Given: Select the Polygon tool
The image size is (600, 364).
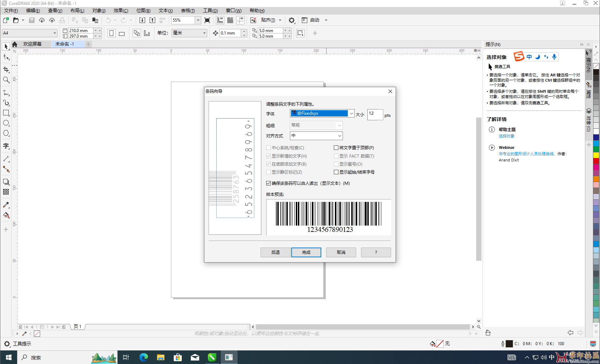Looking at the screenshot, I should click(x=6, y=133).
